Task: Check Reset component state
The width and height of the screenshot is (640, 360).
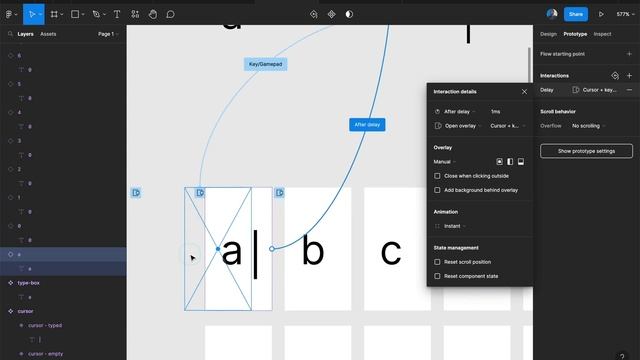Action: tap(437, 276)
